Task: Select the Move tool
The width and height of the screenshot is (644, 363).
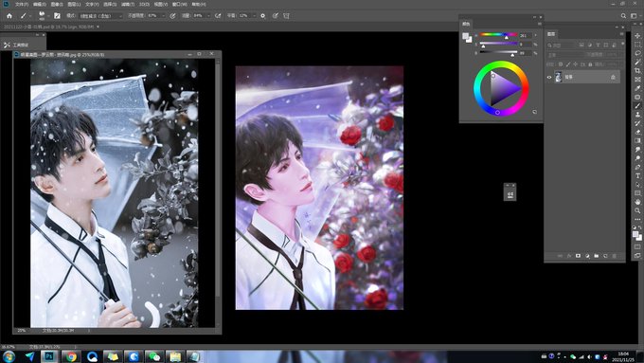Action: click(637, 36)
